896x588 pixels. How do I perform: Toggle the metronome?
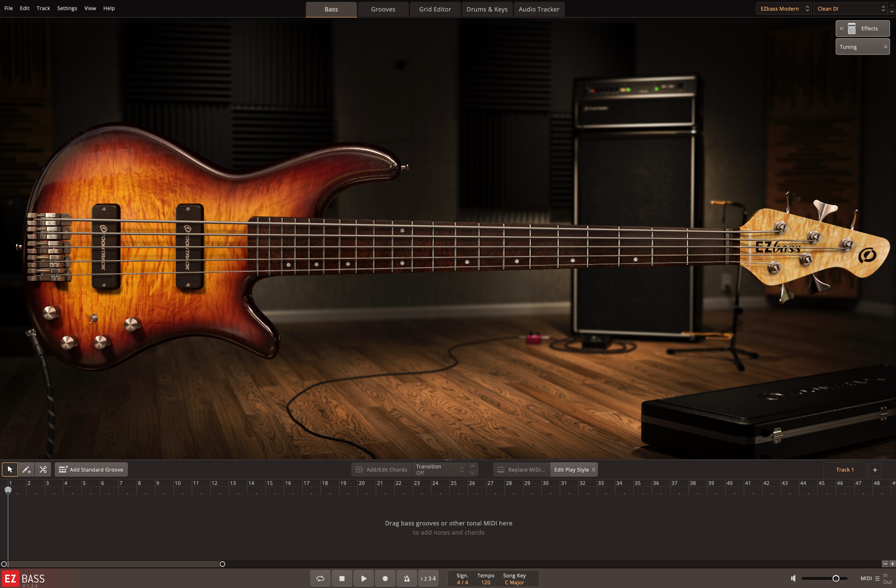click(x=406, y=578)
